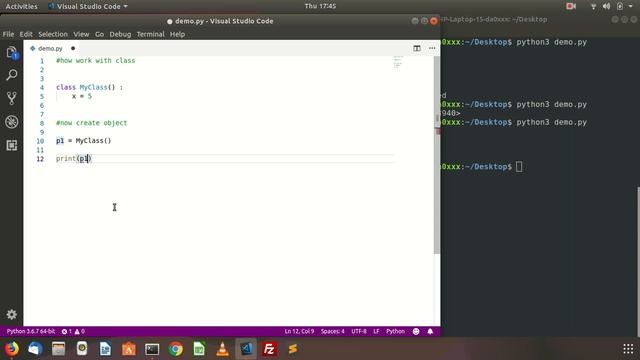
Task: Open the Go menu
Action: [99, 34]
